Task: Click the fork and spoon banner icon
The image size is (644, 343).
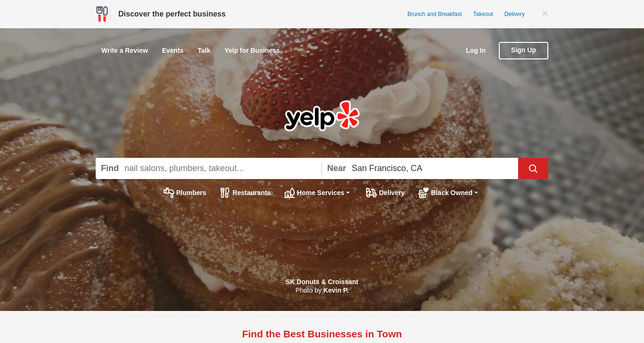Action: click(102, 14)
